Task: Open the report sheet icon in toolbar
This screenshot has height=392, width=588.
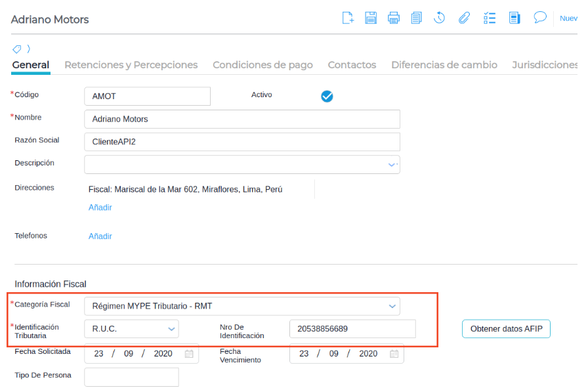Action: tap(514, 18)
